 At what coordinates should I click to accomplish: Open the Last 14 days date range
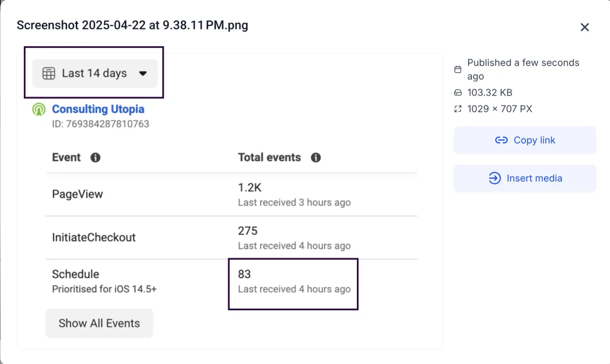[95, 73]
